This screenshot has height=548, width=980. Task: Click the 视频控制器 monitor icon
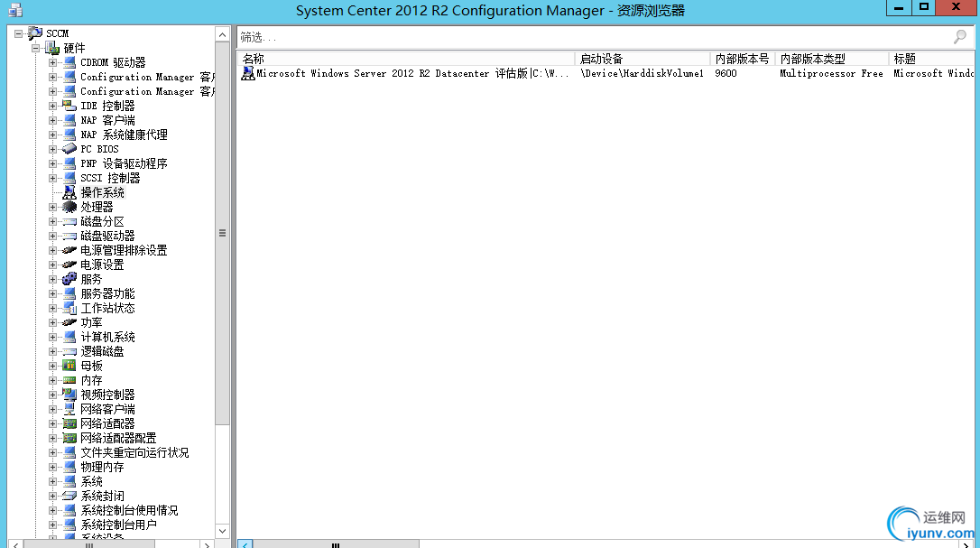pyautogui.click(x=69, y=395)
